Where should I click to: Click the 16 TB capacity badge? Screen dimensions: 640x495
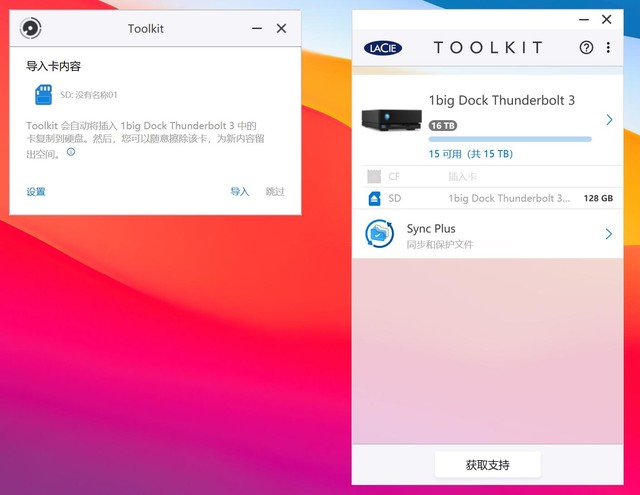click(443, 126)
